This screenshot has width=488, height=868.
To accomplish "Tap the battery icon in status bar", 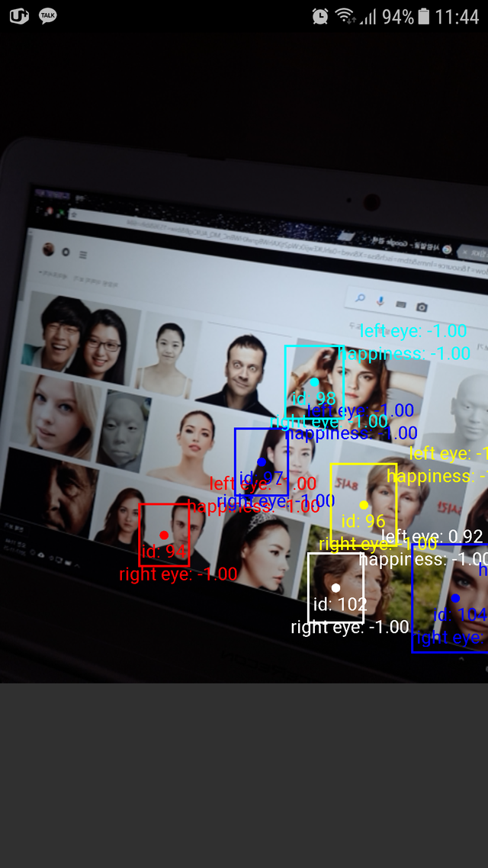I will [x=424, y=17].
